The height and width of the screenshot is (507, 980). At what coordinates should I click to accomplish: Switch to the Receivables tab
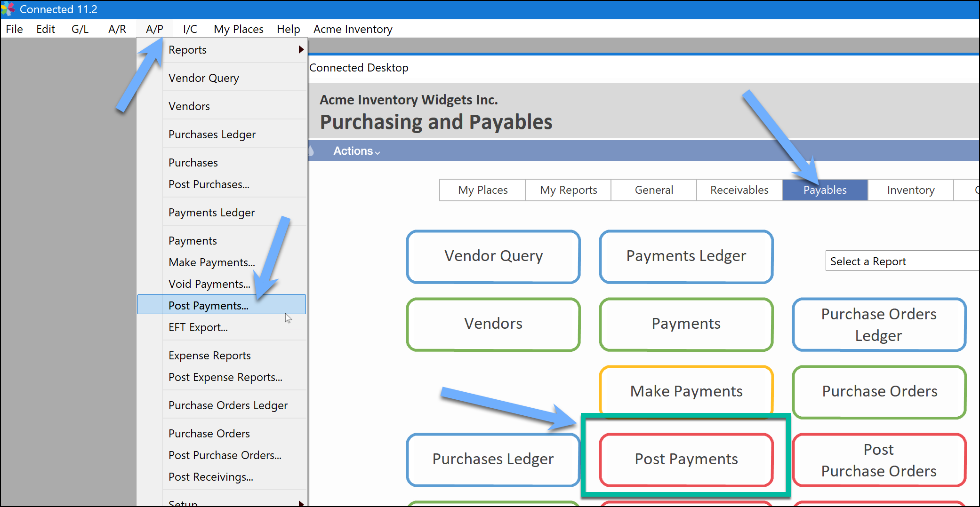(739, 190)
